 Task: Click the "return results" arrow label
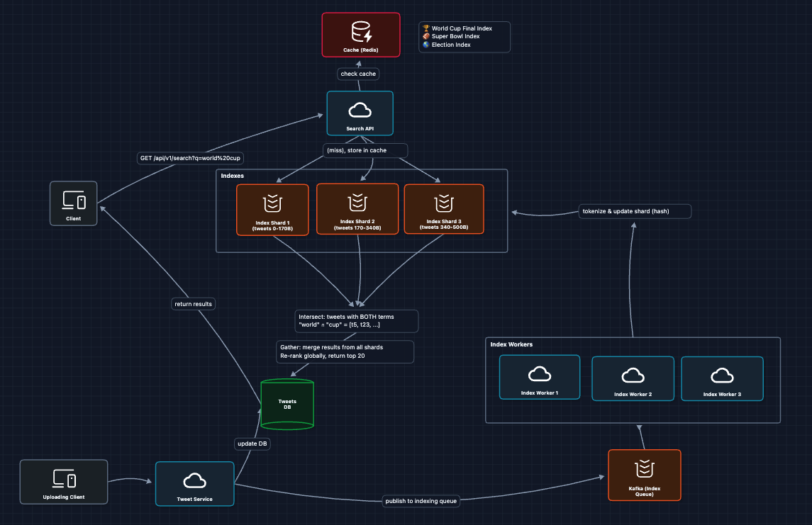[193, 304]
